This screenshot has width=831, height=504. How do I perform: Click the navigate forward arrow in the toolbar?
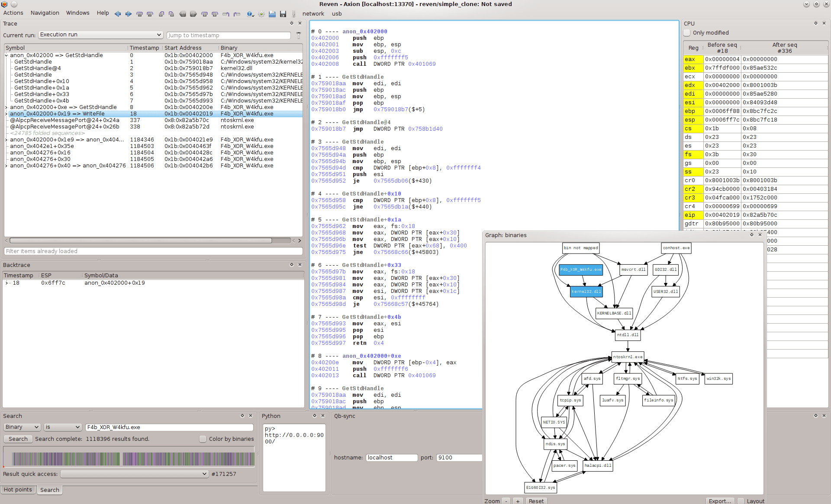(x=128, y=14)
